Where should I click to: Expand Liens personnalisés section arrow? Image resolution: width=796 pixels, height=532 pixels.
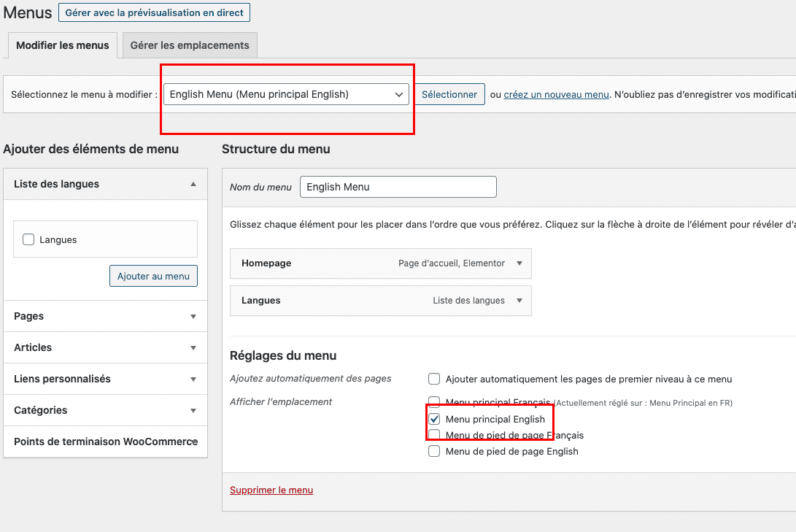193,379
